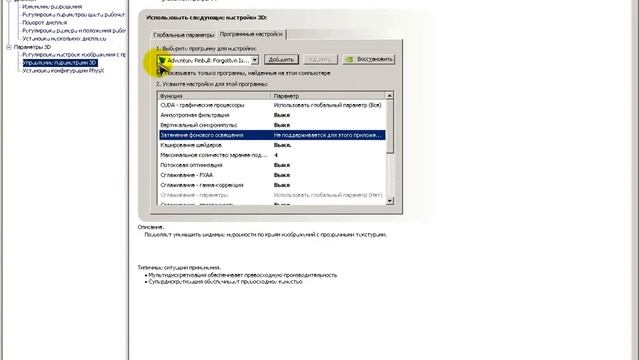Screen dimensions: 640x360
Task: Select the "Кэширование шейдеров" row
Action: click(x=272, y=145)
